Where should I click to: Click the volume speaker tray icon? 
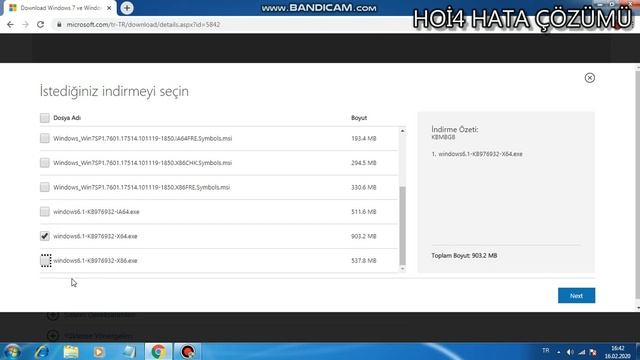point(570,352)
